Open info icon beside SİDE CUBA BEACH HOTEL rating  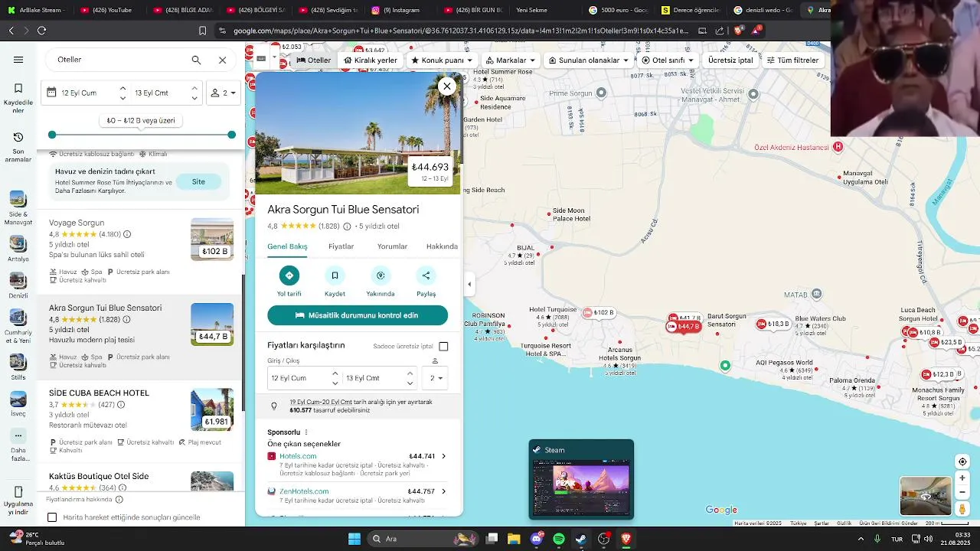point(121,405)
